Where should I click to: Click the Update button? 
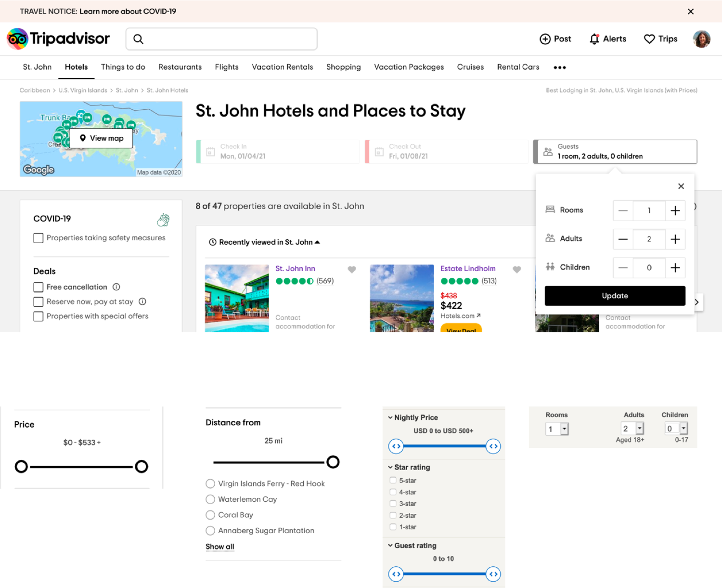click(x=615, y=296)
